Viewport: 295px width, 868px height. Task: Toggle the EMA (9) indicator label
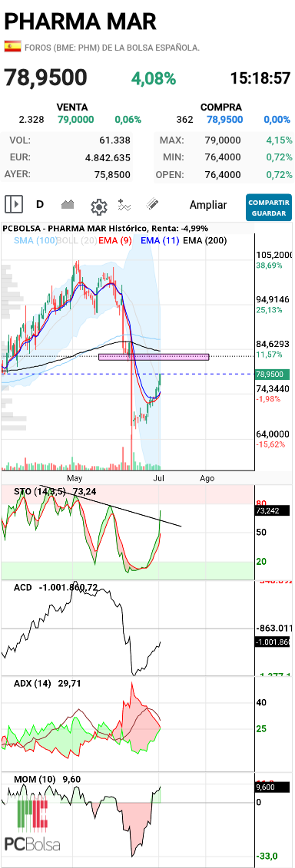point(117,240)
